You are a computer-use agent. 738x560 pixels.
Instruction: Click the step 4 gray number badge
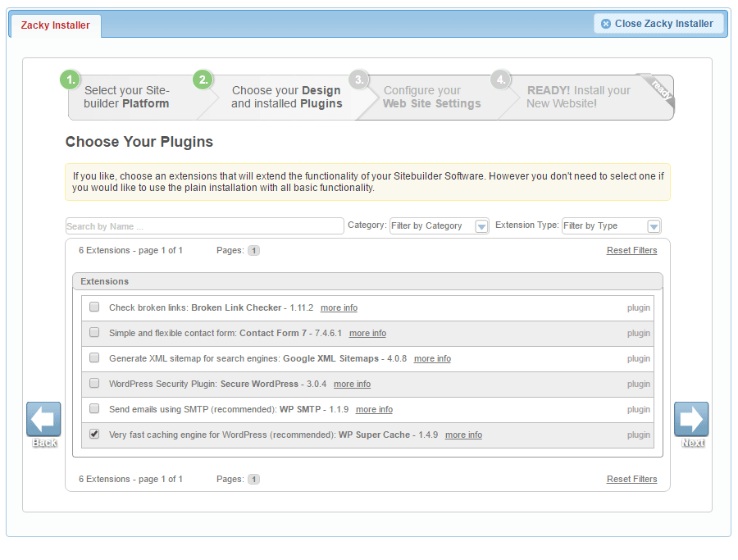click(x=500, y=80)
